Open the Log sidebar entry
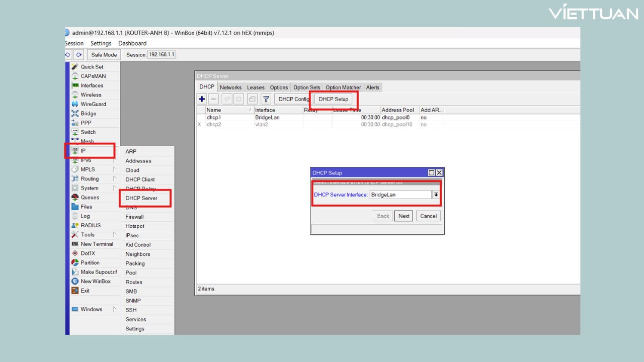The height and width of the screenshot is (362, 644). tap(86, 216)
